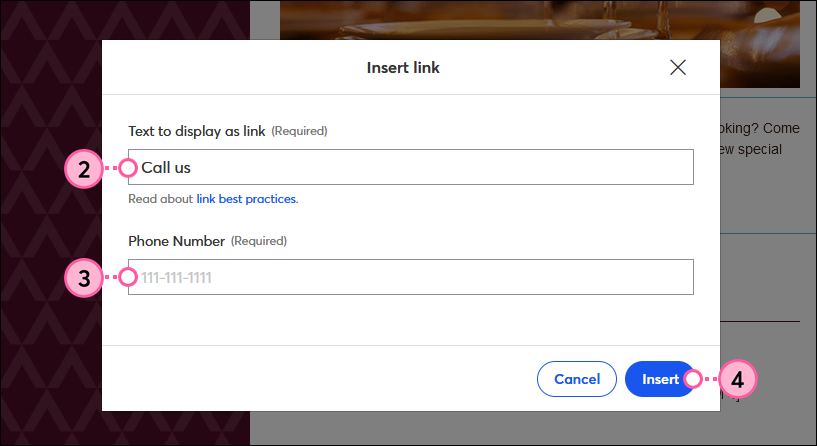817x446 pixels.
Task: Open the link best practices page
Action: (247, 199)
